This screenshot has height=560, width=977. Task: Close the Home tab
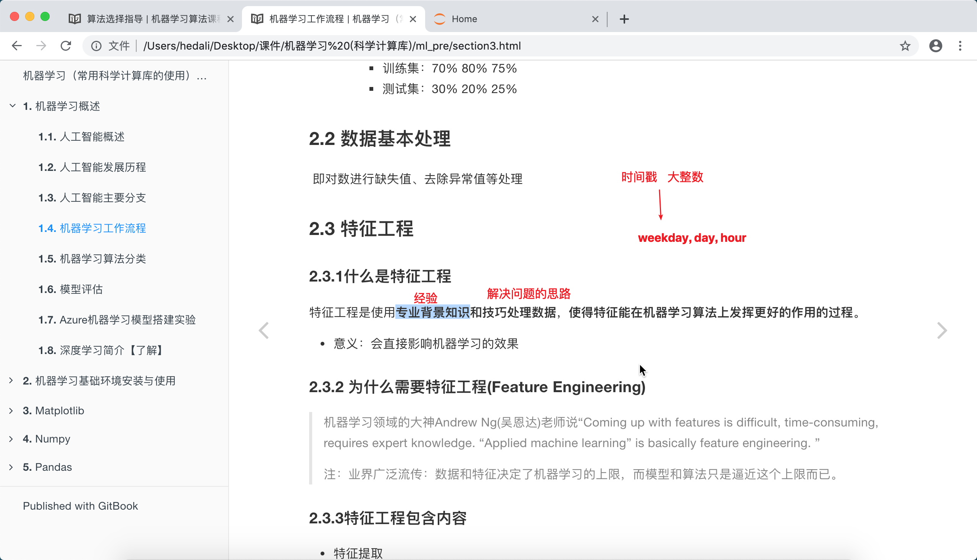click(595, 19)
